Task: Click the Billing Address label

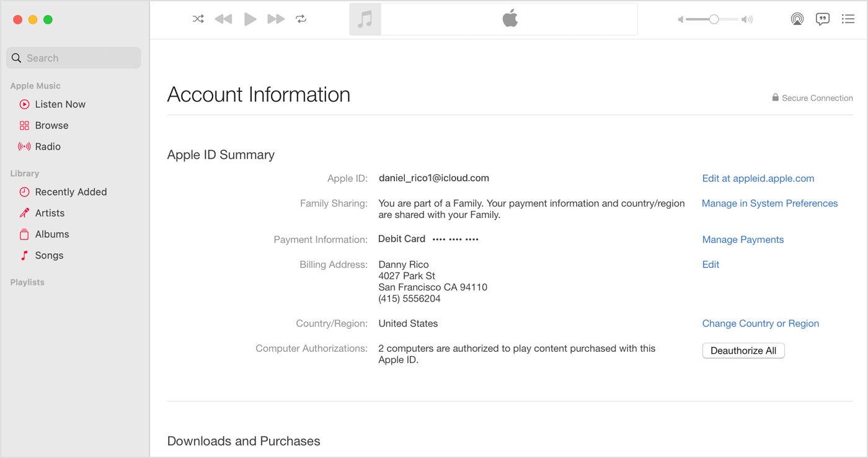Action: tap(334, 264)
